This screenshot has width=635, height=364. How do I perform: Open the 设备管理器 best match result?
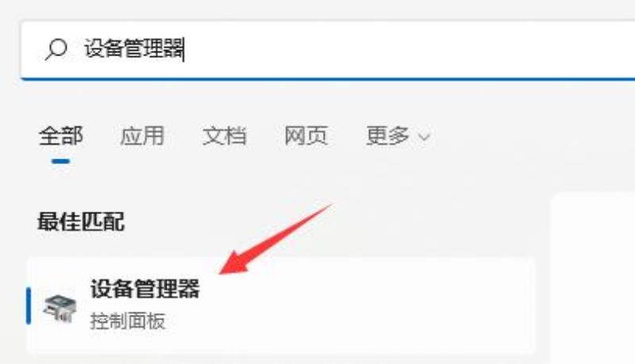(x=281, y=306)
